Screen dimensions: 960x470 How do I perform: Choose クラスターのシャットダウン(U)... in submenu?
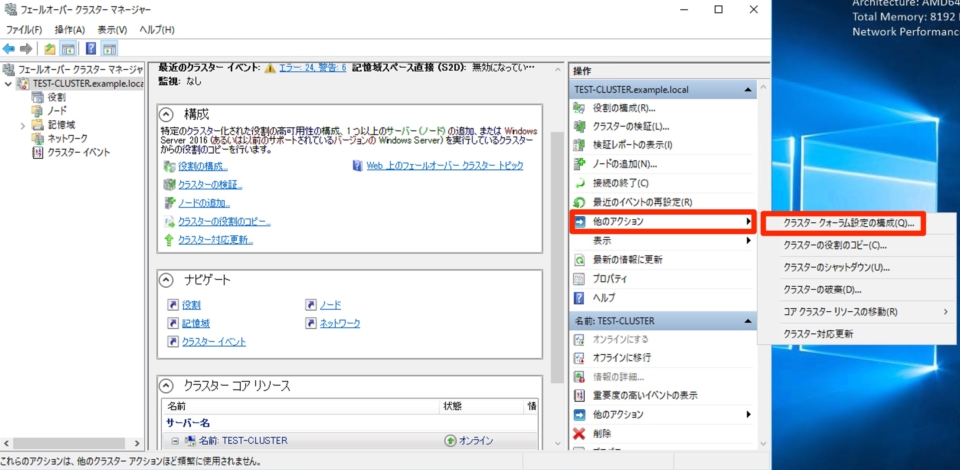tap(836, 267)
